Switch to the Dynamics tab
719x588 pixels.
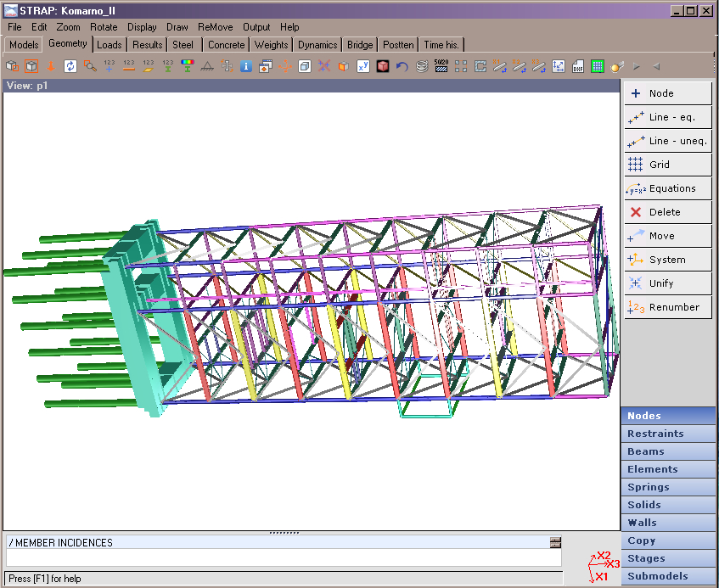pyautogui.click(x=317, y=45)
